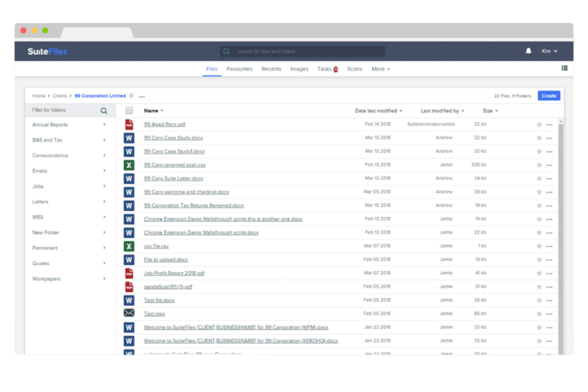Go to Home in breadcrumb
Screen dimensions: 588x392
(39, 96)
